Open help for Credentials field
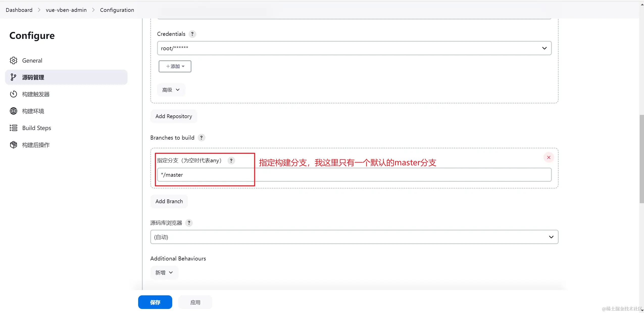The height and width of the screenshot is (313, 644). [192, 34]
